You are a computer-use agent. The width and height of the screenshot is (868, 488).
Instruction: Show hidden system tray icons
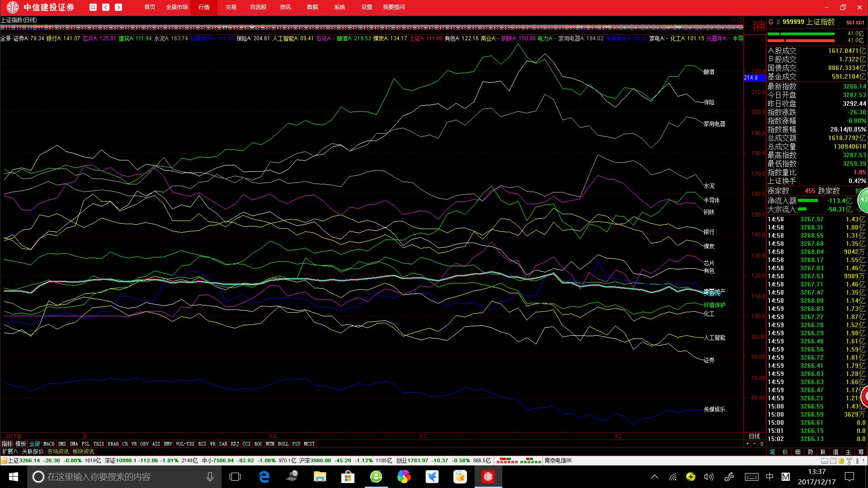(x=654, y=477)
